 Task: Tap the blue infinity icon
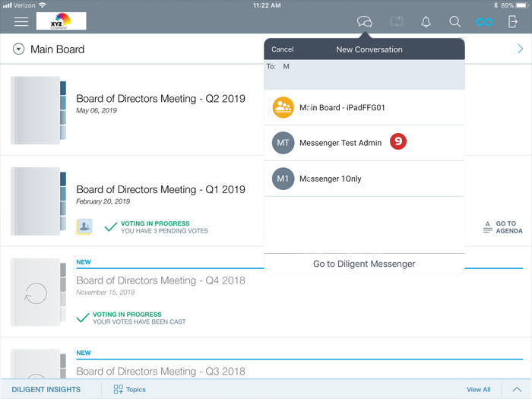point(484,22)
